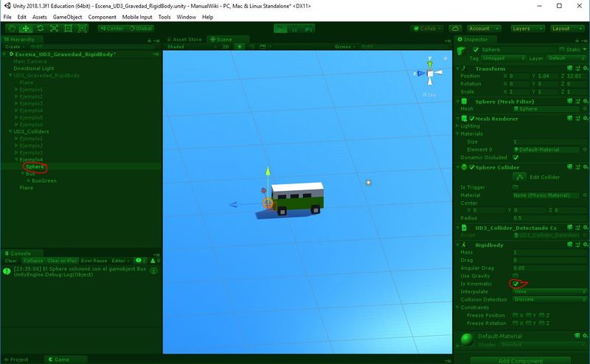
Task: Expand the Lighting section
Action: pos(457,126)
